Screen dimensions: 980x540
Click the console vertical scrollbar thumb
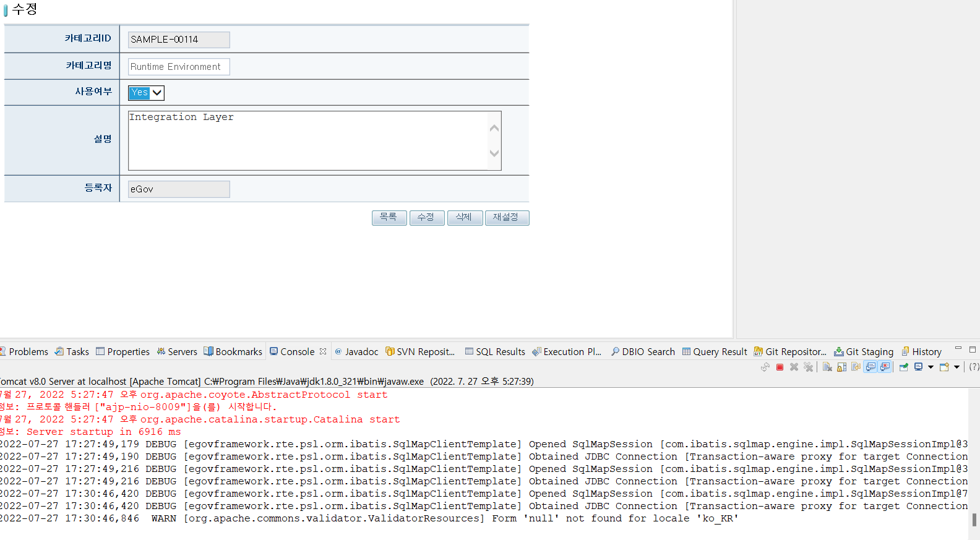pyautogui.click(x=974, y=520)
